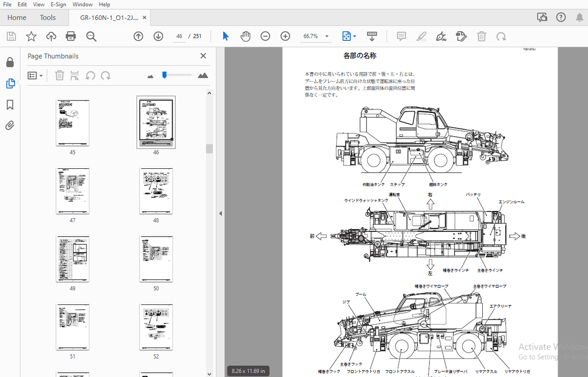The image size is (588, 377).
Task: Select the pointer Selection tool
Action: (226, 36)
